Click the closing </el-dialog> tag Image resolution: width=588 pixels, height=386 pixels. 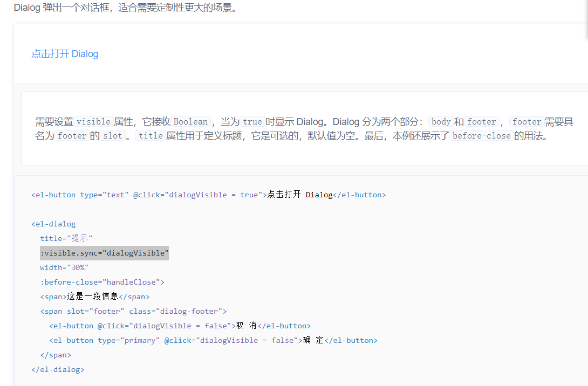(x=58, y=369)
